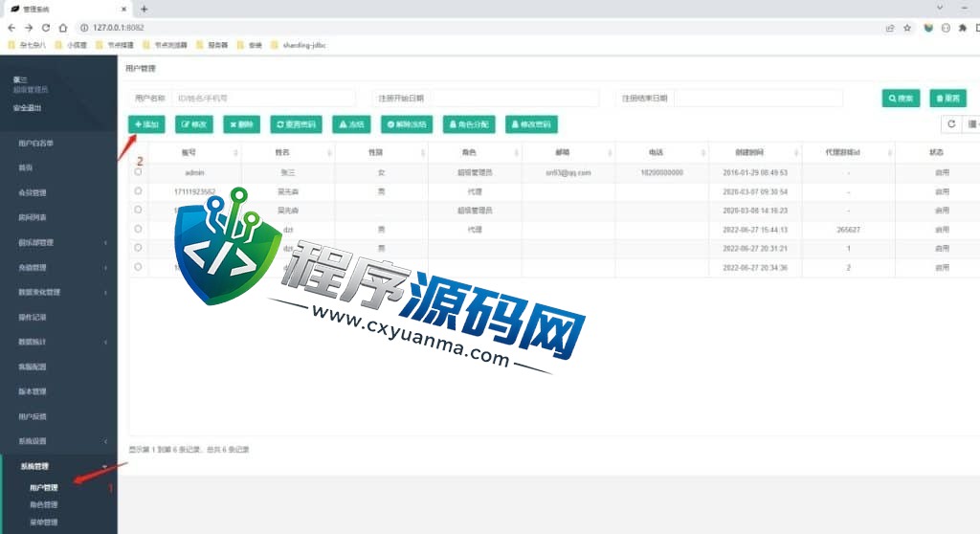Open a new tab with the plus icon

[145, 9]
